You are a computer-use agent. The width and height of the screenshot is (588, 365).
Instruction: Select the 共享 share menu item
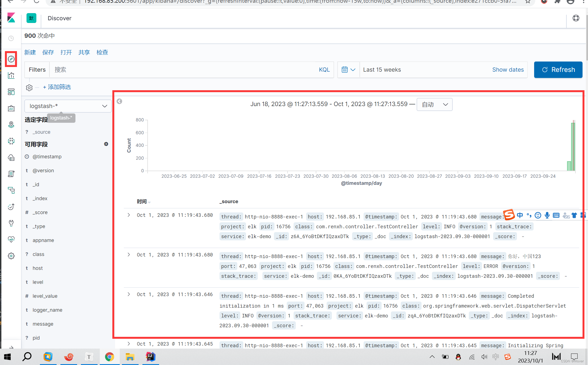pos(84,52)
